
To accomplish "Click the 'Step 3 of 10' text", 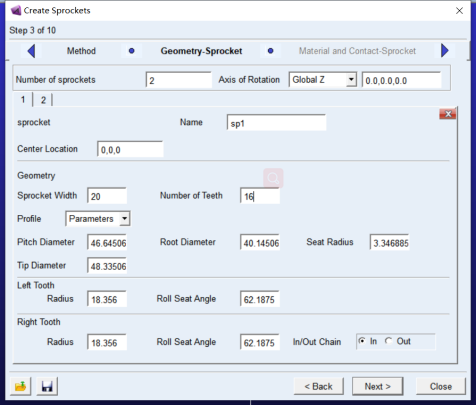I will pos(32,30).
